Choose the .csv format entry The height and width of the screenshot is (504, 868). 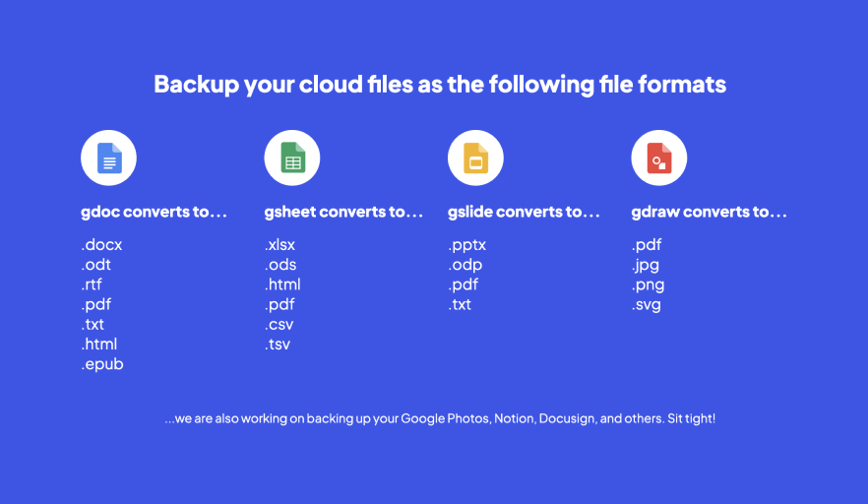(x=279, y=325)
